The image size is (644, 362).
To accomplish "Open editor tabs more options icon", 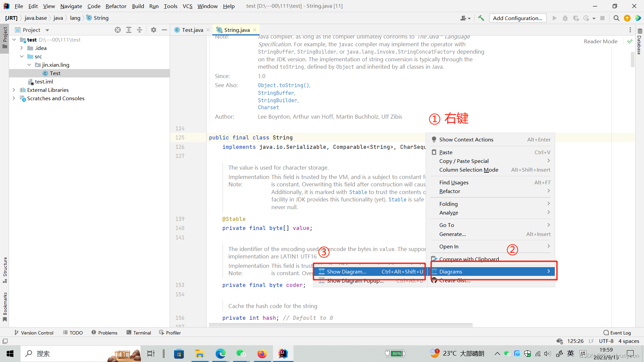I will click(x=630, y=30).
